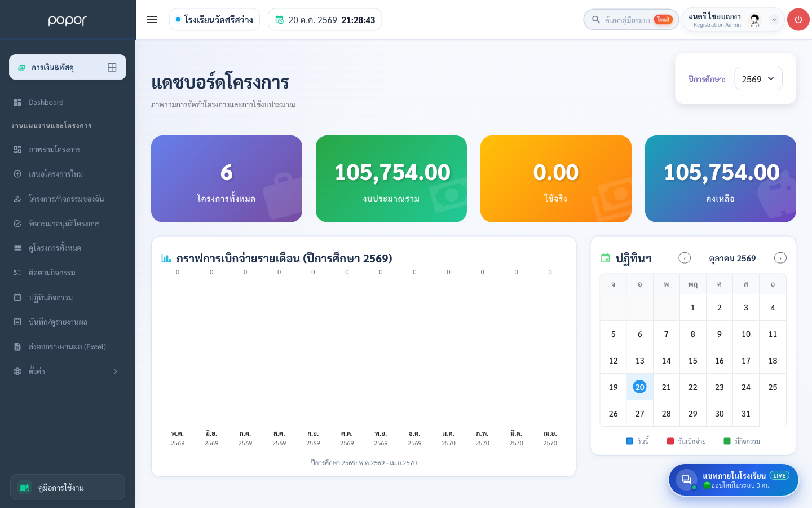Open ภาพรวมโครงการ in sidebar
812x508 pixels.
(x=68, y=150)
